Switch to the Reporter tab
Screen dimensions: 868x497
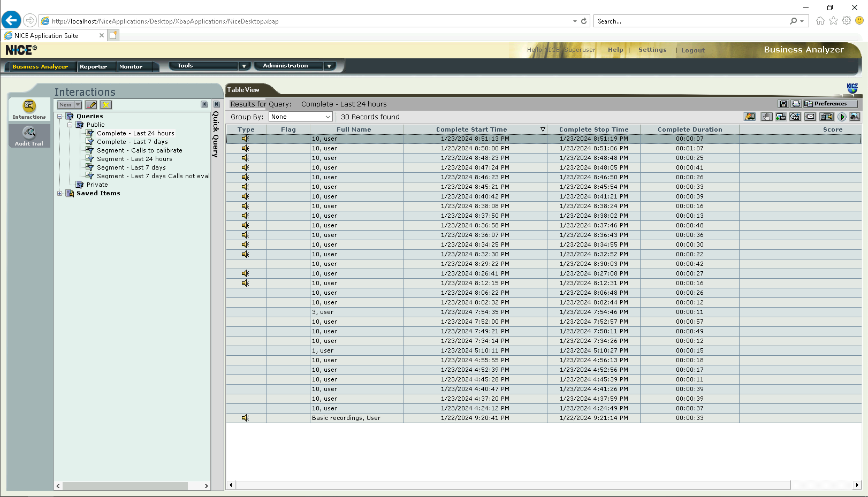coord(93,67)
